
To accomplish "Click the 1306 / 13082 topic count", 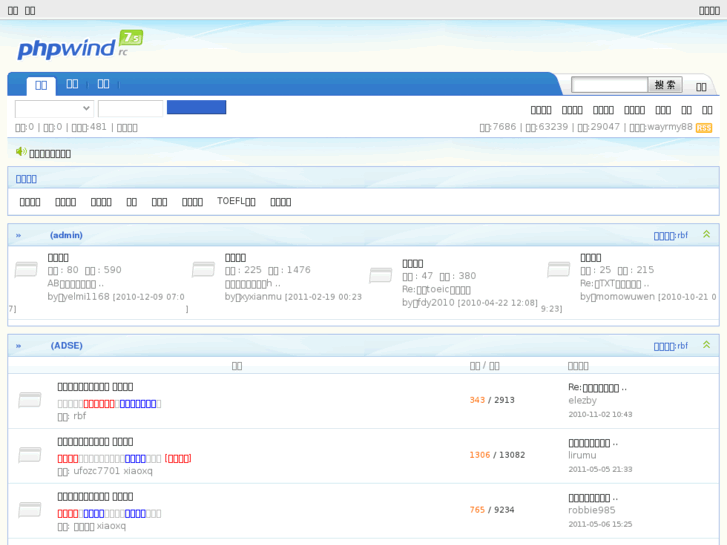I will pos(497,455).
